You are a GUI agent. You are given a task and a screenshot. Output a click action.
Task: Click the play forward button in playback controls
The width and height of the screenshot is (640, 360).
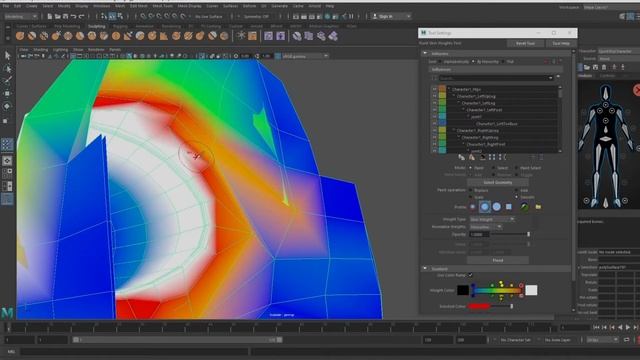pyautogui.click(x=628, y=327)
